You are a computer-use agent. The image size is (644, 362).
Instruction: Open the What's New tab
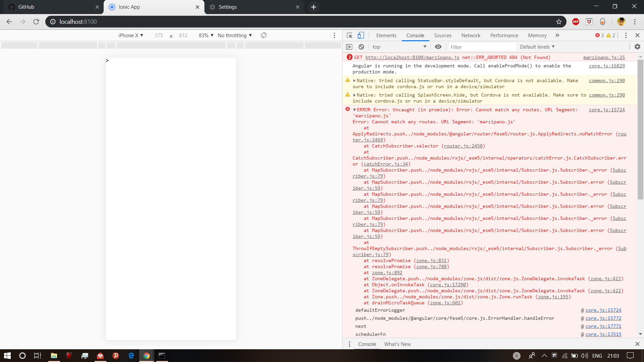point(397,344)
